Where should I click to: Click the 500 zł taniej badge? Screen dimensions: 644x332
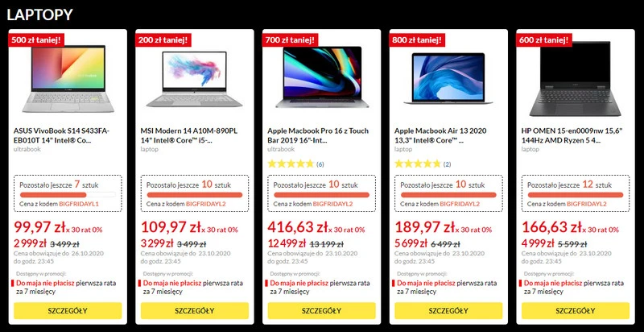coord(36,39)
